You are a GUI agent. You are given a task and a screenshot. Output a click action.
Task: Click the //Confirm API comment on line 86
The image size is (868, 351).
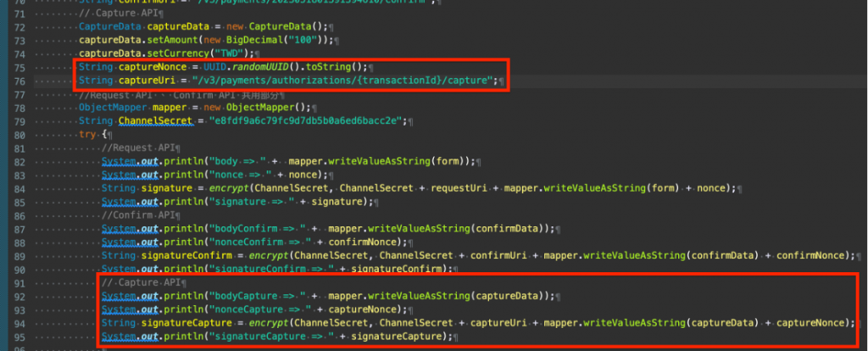pos(138,214)
